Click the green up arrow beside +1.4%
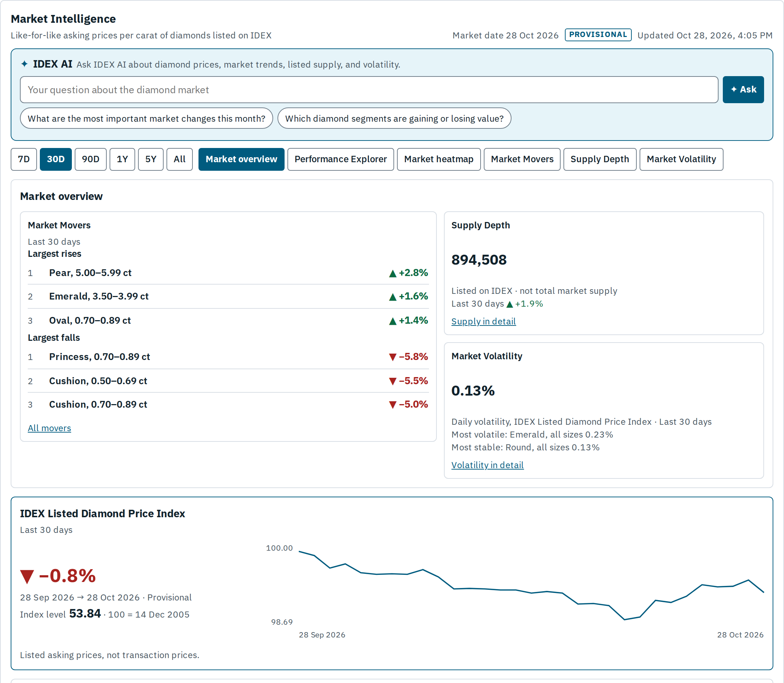The image size is (784, 683). [x=393, y=321]
